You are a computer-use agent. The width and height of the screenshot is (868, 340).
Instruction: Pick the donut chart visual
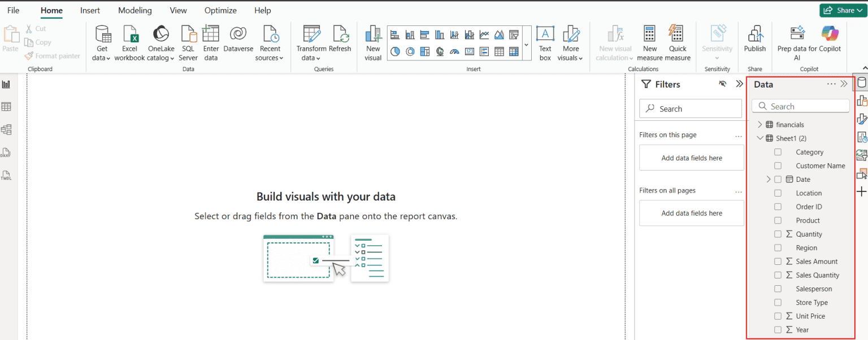410,51
